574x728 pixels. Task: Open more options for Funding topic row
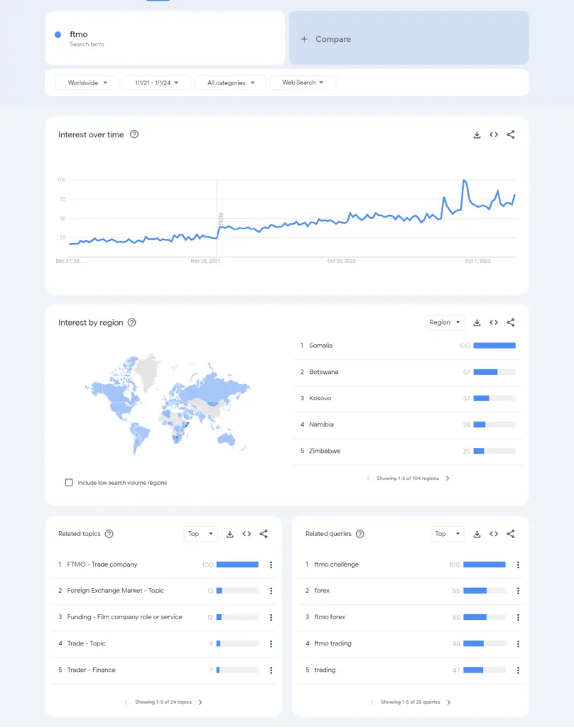coord(271,617)
